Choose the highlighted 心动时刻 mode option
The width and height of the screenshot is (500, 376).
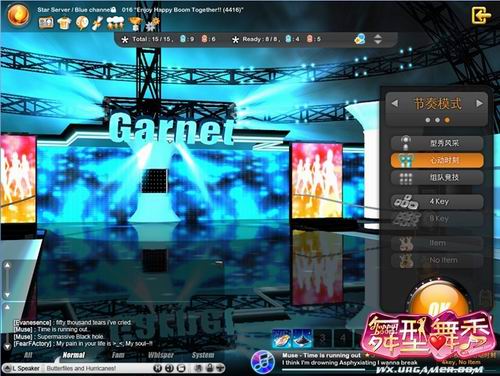(x=437, y=160)
